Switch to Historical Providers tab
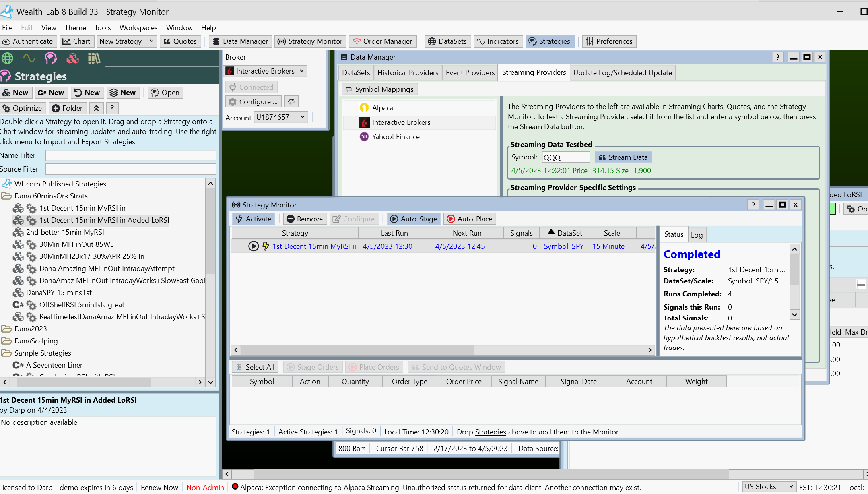 (408, 72)
